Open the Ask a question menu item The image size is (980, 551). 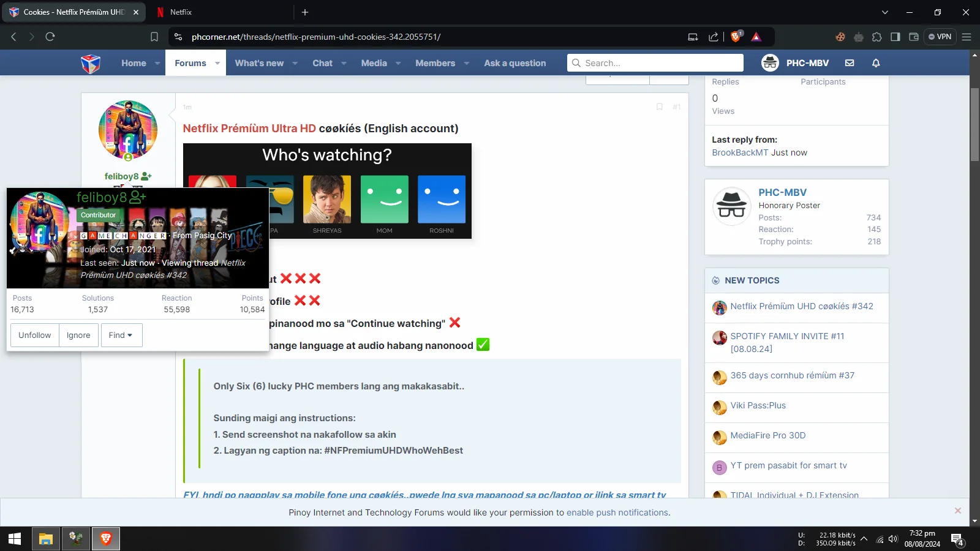pos(515,63)
